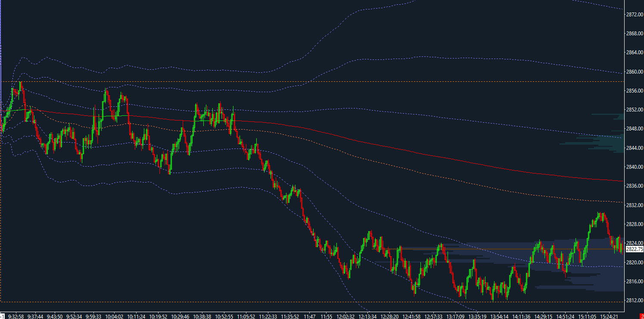
Task: Click the 14:51:24 time axis label
Action: pyautogui.click(x=565, y=316)
